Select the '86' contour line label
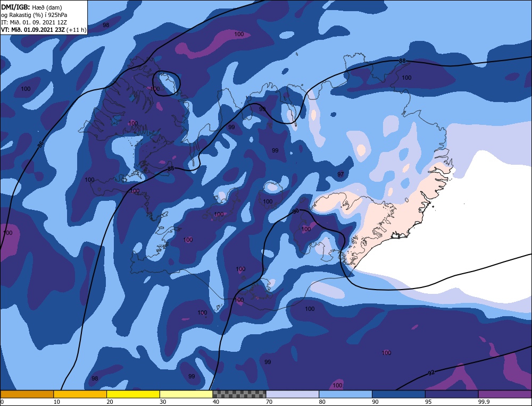The height and width of the screenshot is (406, 532). 40,144
